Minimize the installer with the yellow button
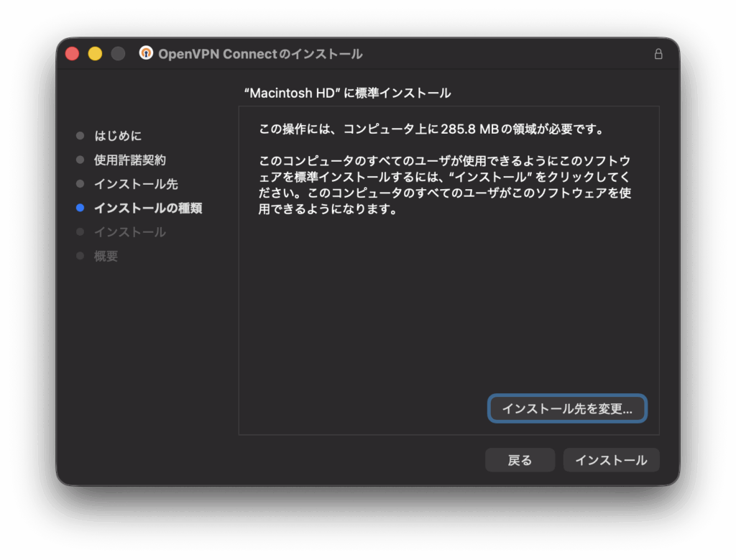Viewport: 736px width, 560px height. tap(95, 54)
